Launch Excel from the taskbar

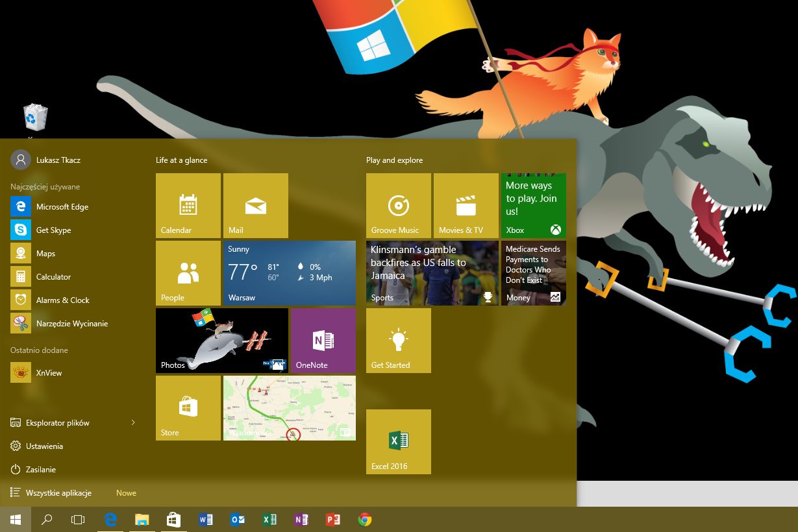[269, 519]
